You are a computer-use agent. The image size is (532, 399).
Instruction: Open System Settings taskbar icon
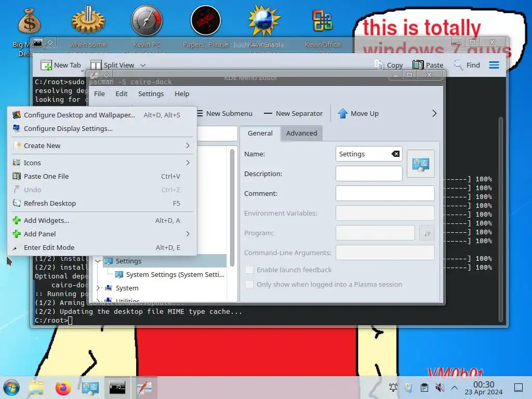(x=90, y=388)
